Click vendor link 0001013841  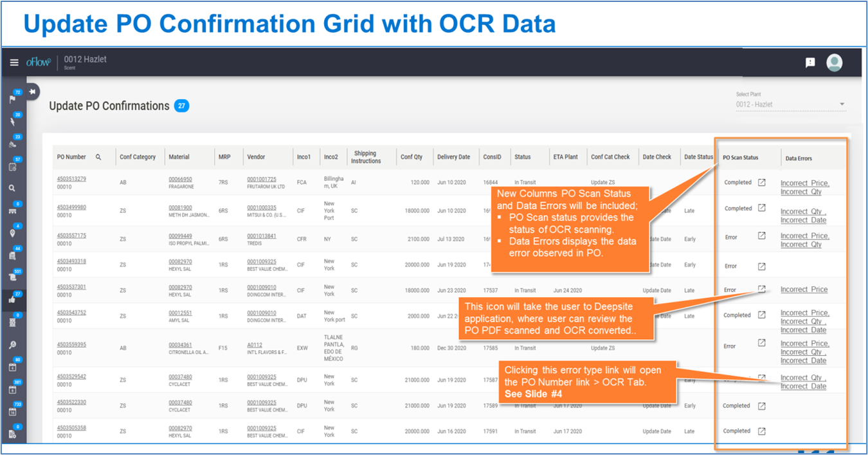coord(261,236)
